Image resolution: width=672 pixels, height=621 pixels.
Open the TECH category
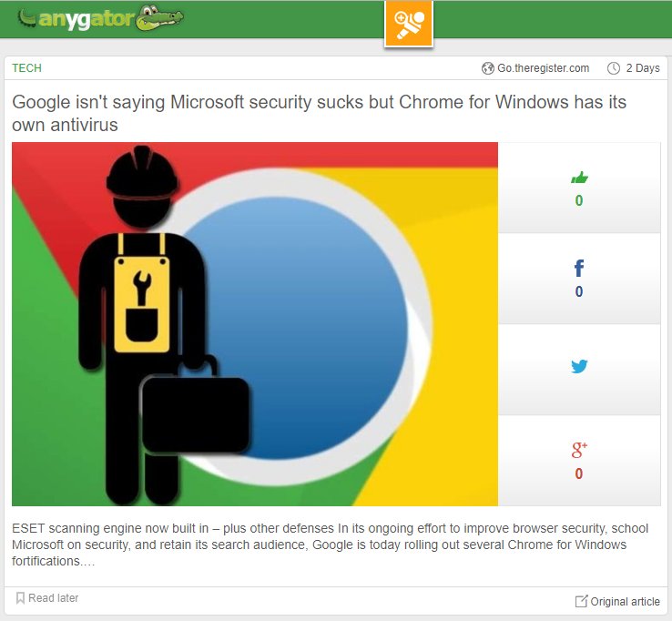26,68
